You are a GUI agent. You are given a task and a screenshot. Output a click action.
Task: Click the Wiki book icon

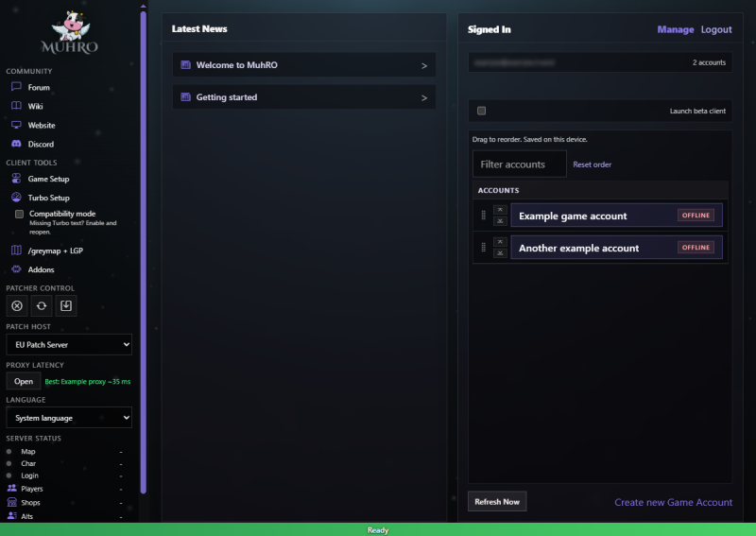click(x=16, y=106)
